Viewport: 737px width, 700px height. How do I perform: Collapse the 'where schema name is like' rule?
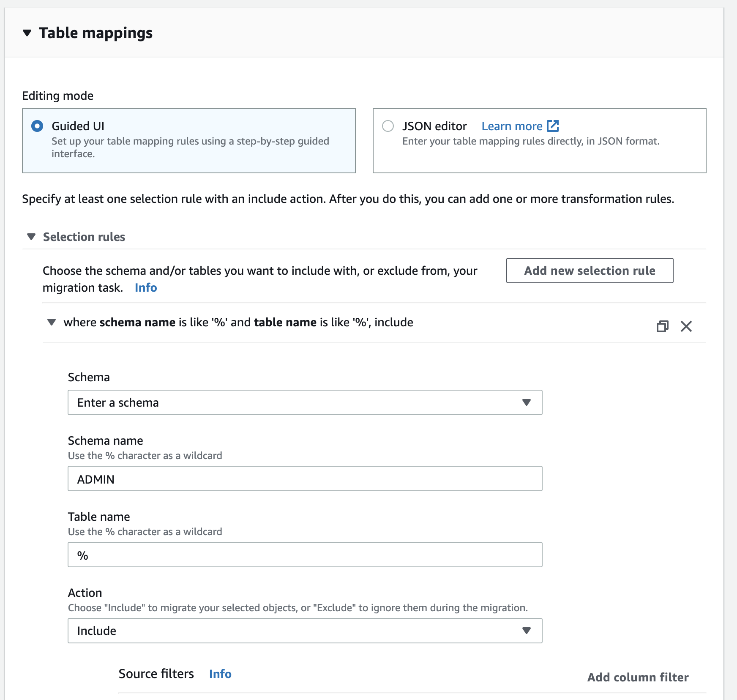coord(51,322)
